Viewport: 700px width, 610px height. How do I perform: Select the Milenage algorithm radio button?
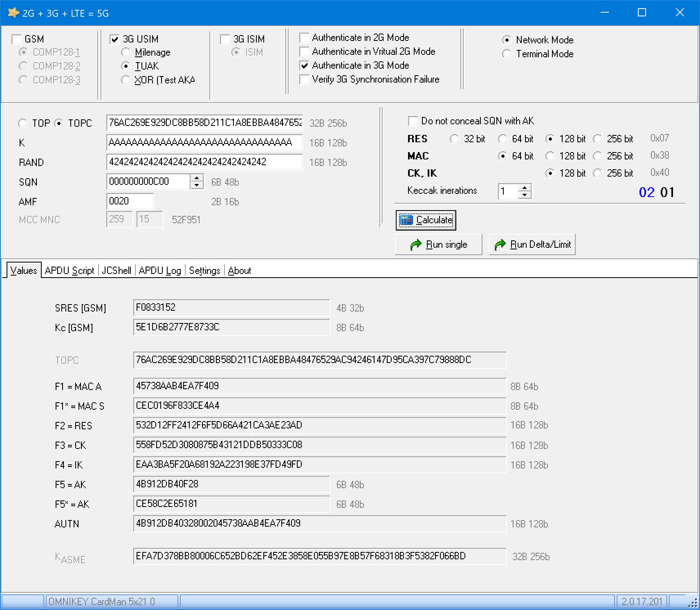click(126, 52)
